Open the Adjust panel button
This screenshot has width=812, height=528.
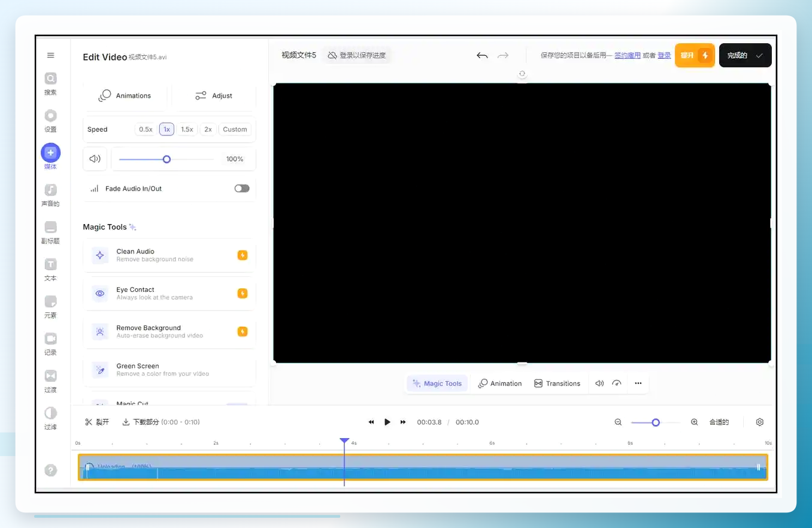(214, 96)
